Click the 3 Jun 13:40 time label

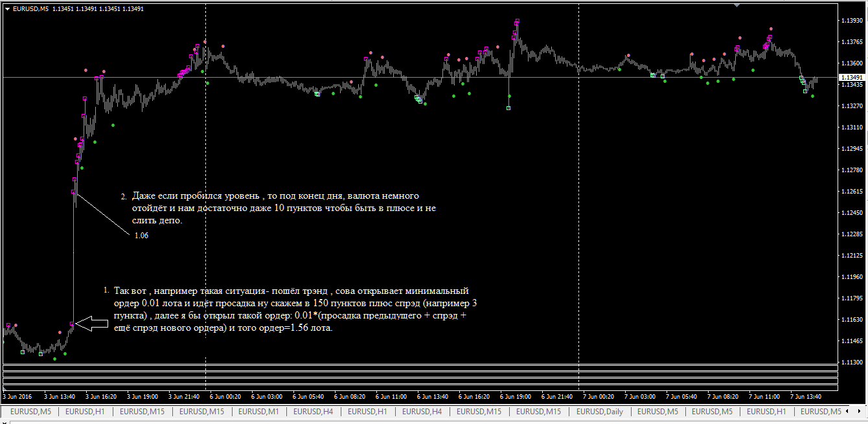tap(60, 396)
